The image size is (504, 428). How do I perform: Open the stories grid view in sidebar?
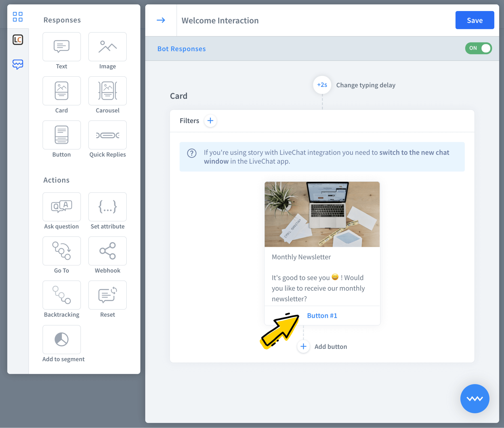(18, 17)
